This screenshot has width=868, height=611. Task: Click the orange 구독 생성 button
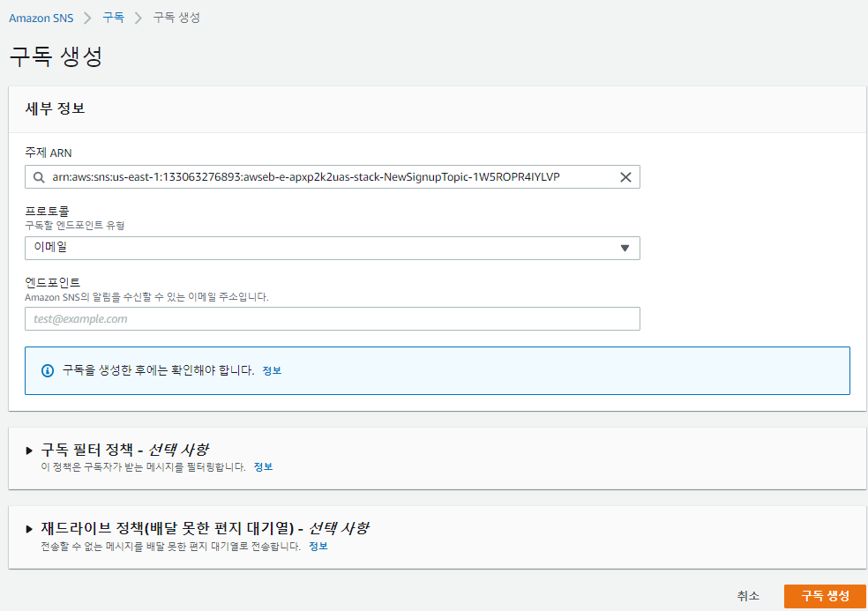[x=825, y=596]
